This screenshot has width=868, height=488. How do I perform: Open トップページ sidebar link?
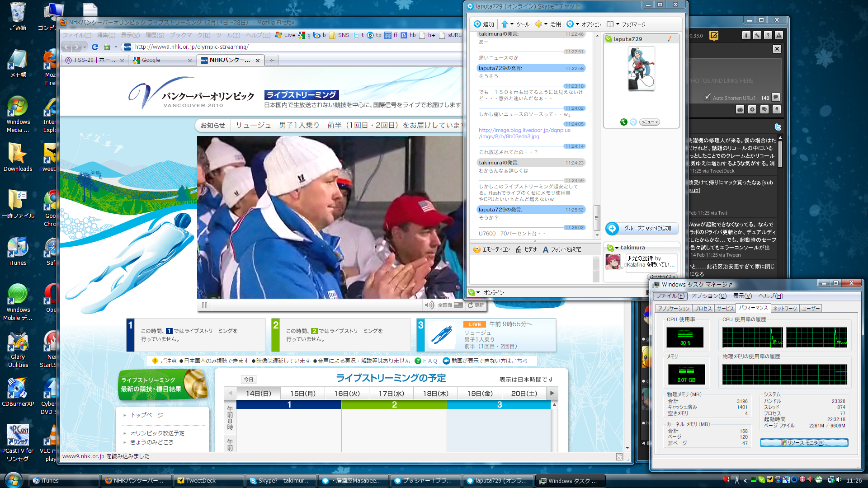pos(146,415)
